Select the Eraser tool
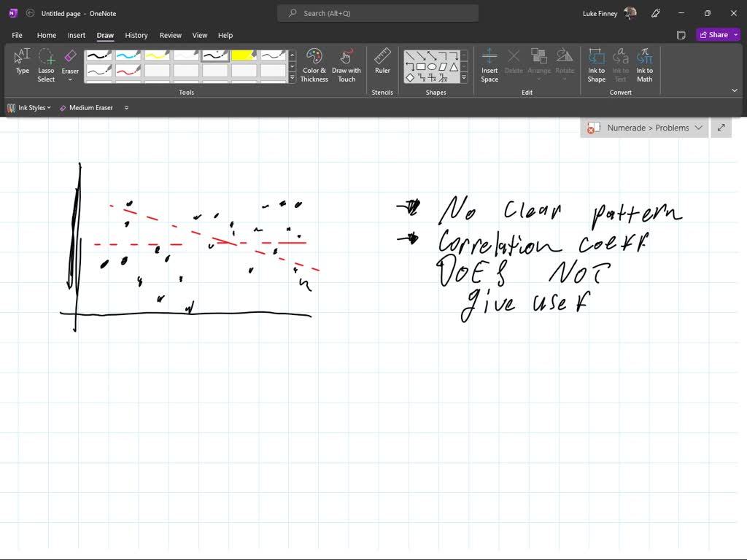The image size is (747, 560). (x=70, y=60)
